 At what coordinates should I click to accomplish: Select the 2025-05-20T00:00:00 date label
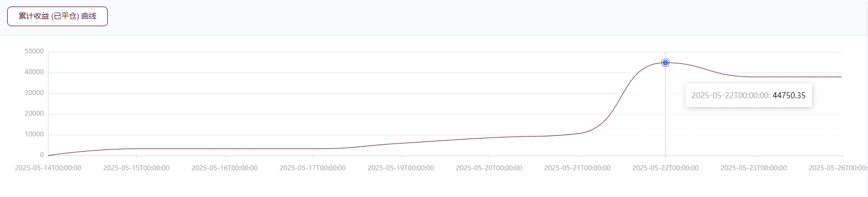tap(489, 168)
